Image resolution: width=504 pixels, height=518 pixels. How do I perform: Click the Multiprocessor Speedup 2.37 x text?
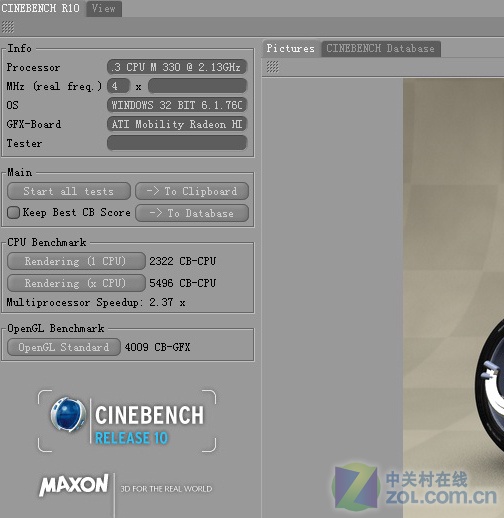point(96,303)
